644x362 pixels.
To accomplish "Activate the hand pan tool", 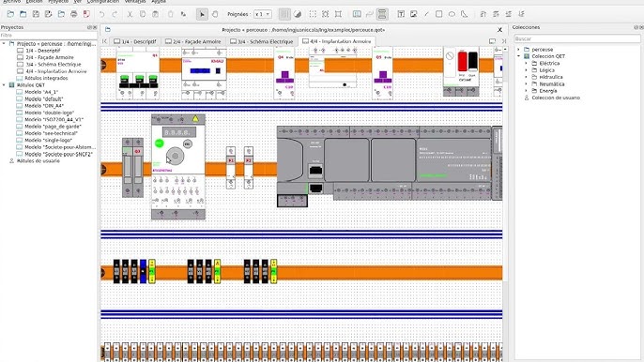I will 215,14.
